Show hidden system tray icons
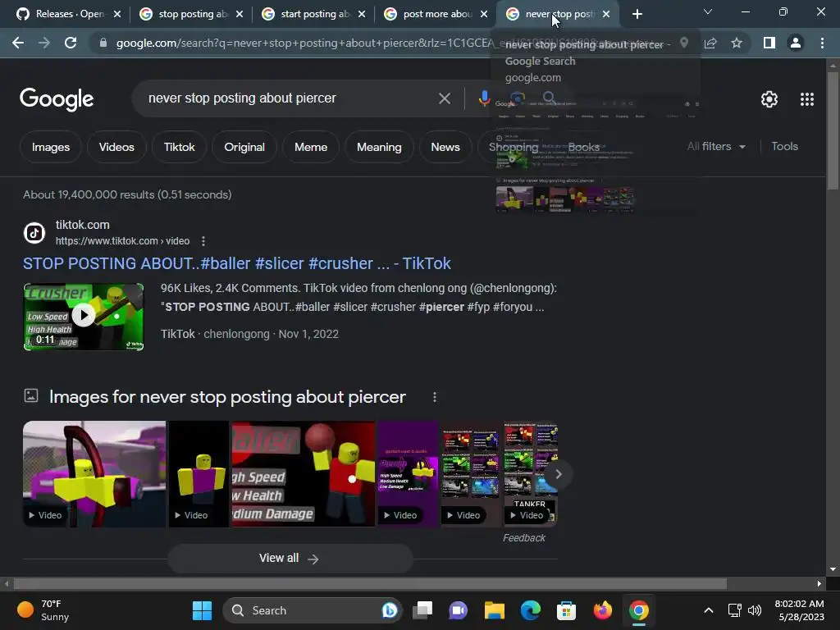 coord(708,610)
